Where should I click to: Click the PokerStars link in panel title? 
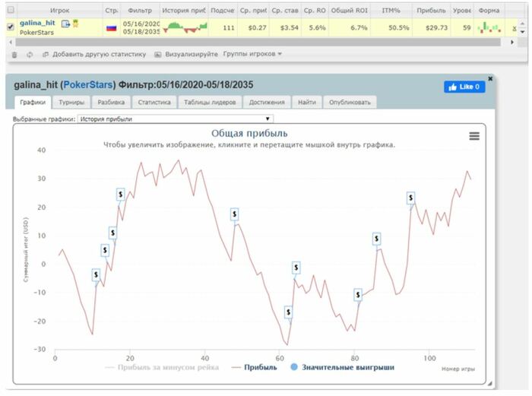88,85
